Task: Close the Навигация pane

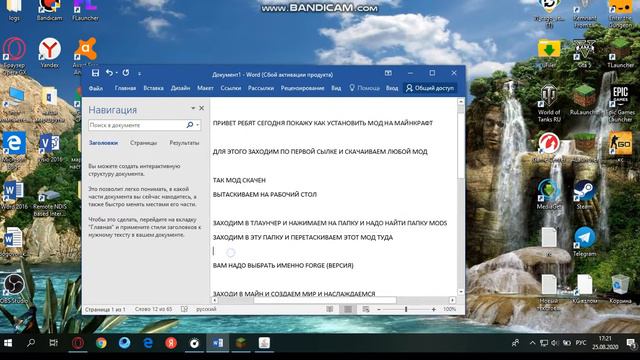Action: pyautogui.click(x=201, y=108)
